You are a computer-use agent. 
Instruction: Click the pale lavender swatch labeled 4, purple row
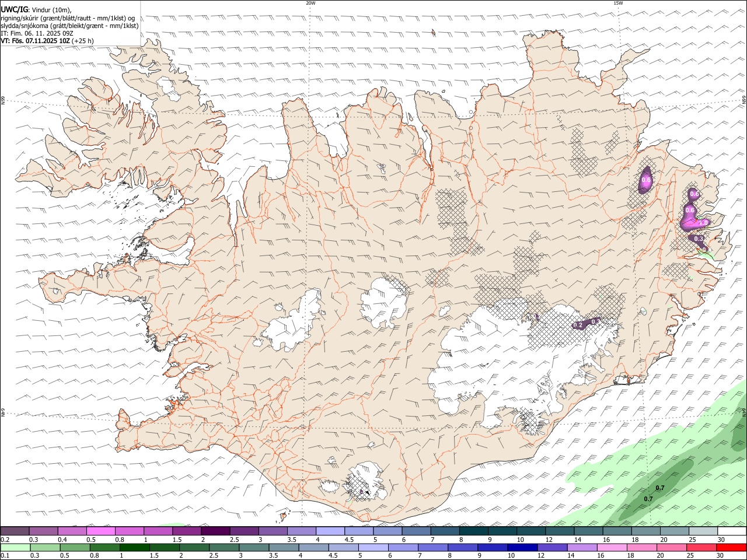330,531
